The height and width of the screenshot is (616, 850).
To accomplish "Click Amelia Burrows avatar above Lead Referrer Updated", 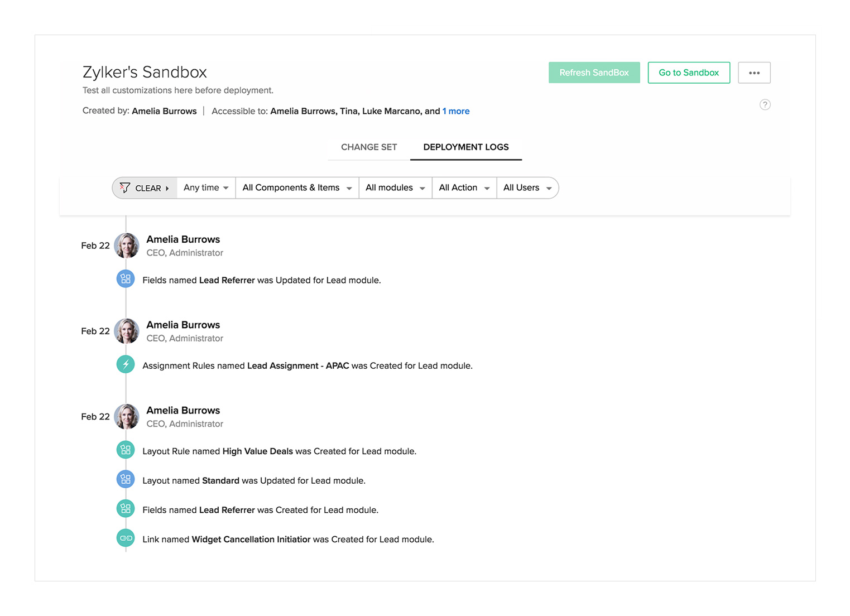I will click(127, 246).
